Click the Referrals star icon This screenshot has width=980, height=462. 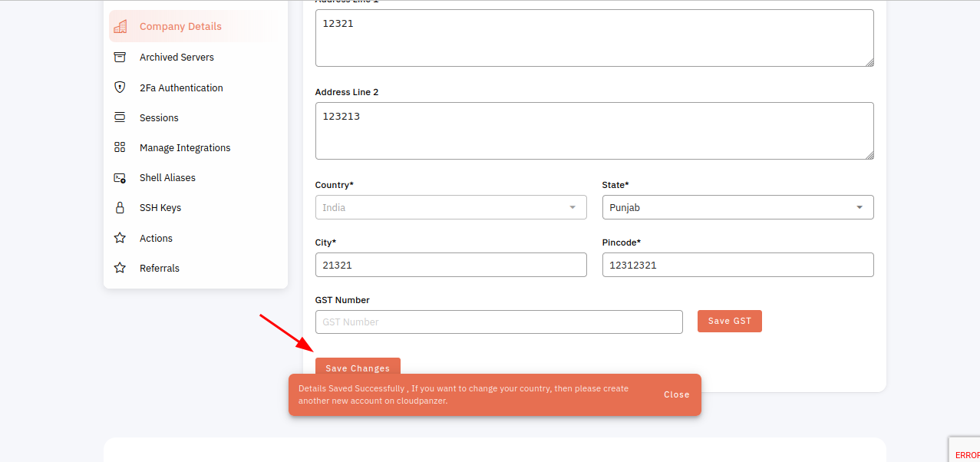pos(120,268)
